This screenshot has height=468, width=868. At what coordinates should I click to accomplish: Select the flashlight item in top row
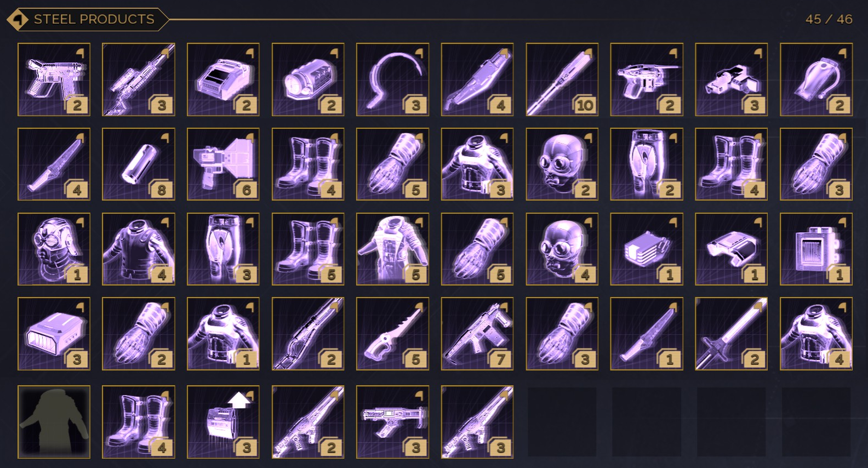pos(307,79)
